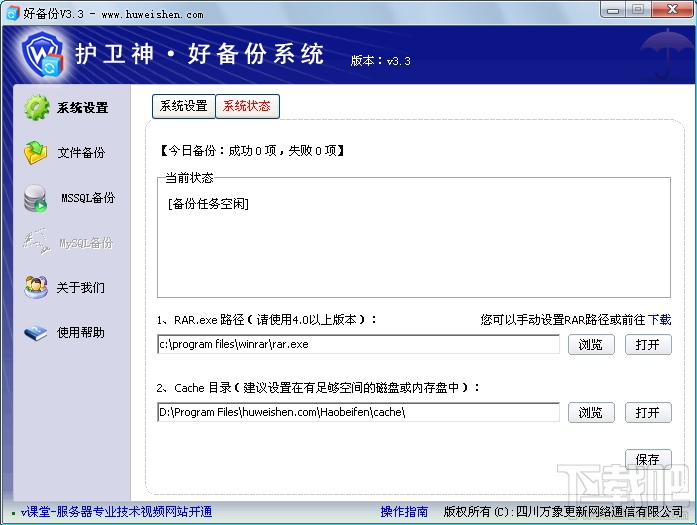Open the 文件备份 sidebar label
Image resolution: width=697 pixels, height=525 pixels.
(81, 153)
